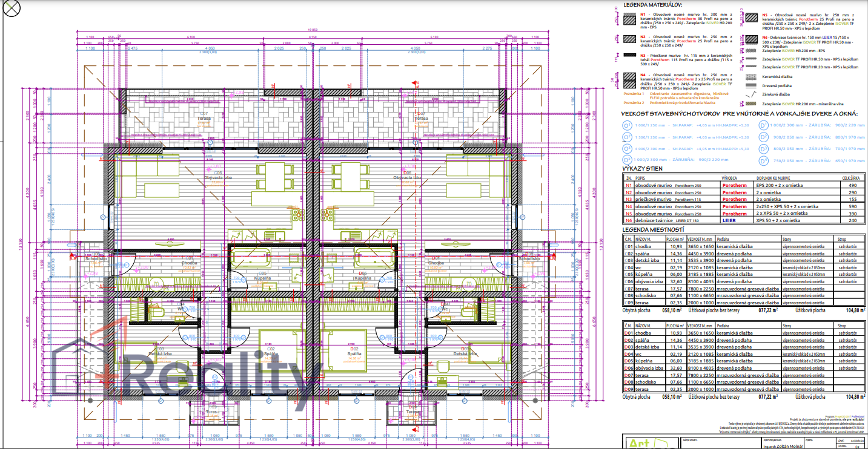Click 'O3 4 000/2 300 mm' window size text
The image size is (868, 449).
point(650,149)
